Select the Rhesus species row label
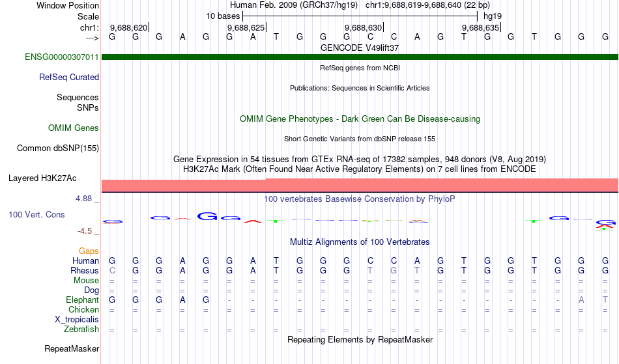 (x=85, y=271)
